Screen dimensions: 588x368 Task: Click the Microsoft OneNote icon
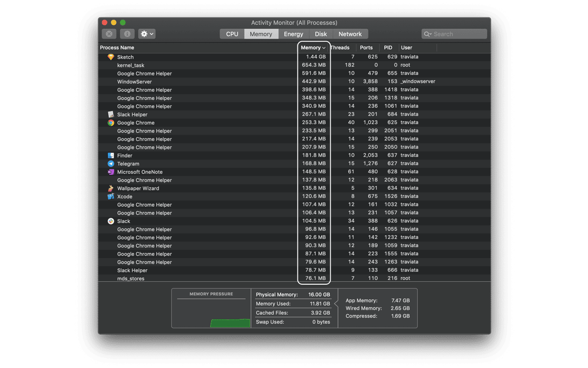111,172
